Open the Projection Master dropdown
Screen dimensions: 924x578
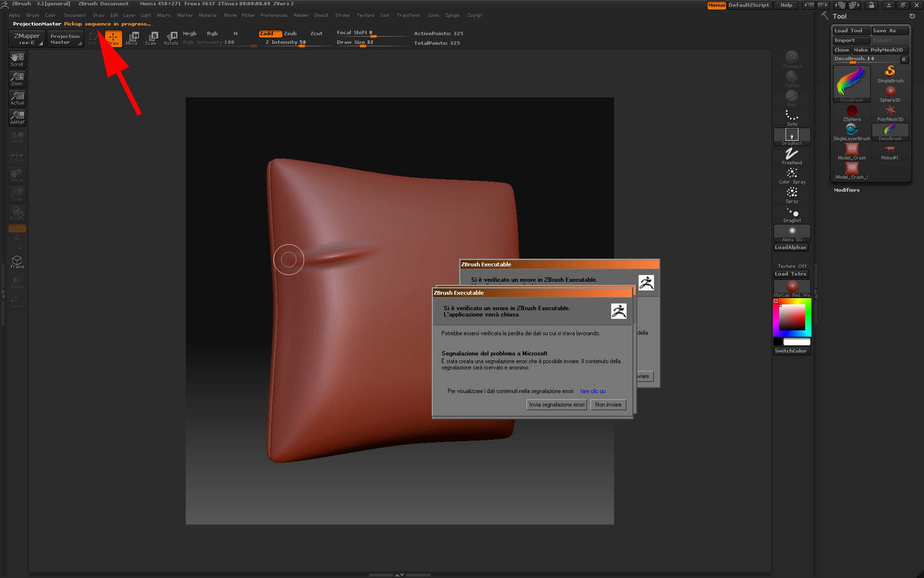[65, 39]
